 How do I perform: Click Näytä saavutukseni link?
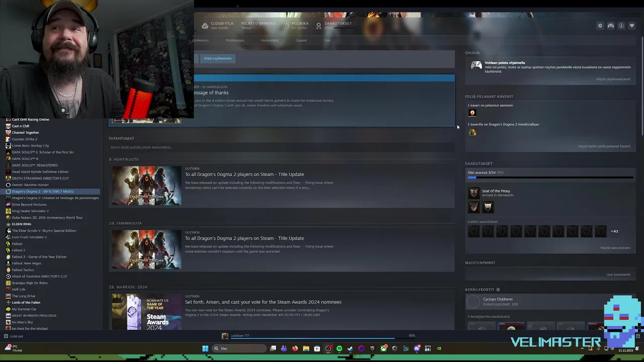pyautogui.click(x=615, y=248)
